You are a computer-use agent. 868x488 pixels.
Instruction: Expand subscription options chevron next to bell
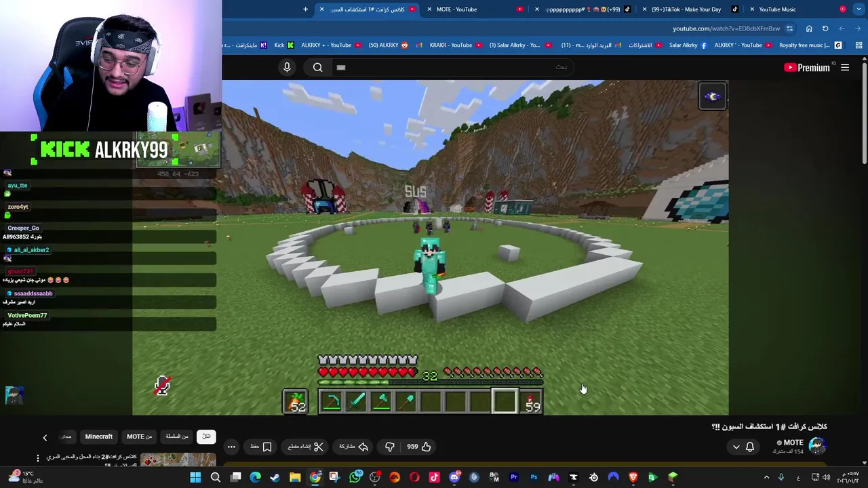click(x=736, y=447)
